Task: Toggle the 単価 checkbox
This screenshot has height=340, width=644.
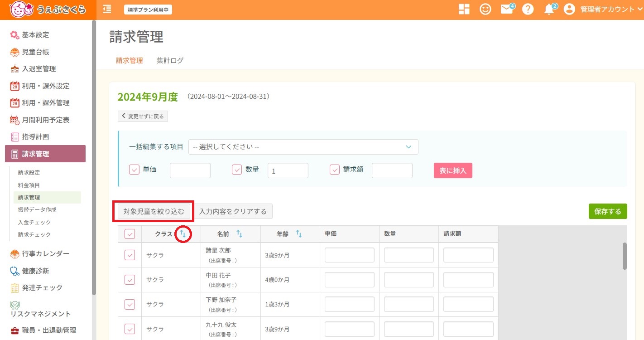Action: 134,170
